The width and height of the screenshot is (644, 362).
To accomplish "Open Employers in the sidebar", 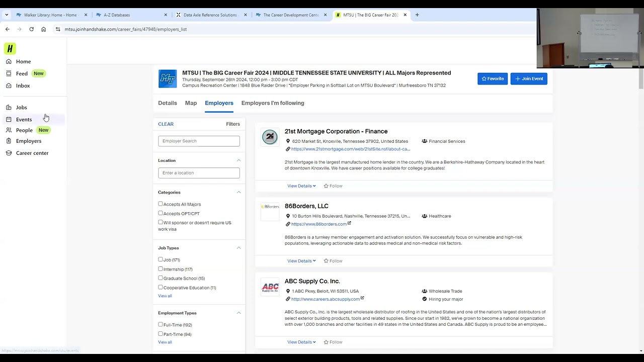I will tap(29, 141).
